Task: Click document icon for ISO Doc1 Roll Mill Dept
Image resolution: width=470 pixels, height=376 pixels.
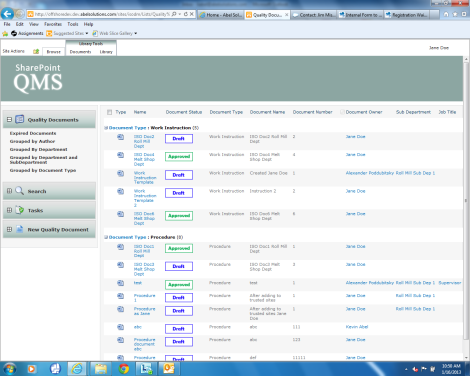Action: 120,247
